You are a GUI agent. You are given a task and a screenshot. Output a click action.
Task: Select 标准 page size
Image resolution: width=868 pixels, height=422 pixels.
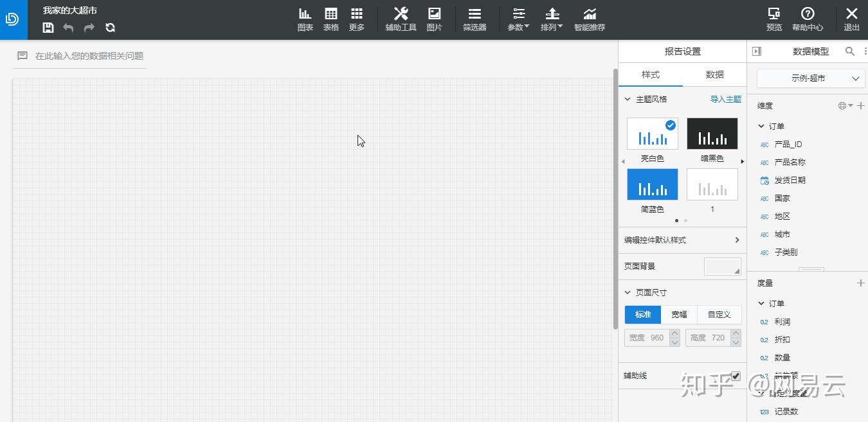click(643, 314)
